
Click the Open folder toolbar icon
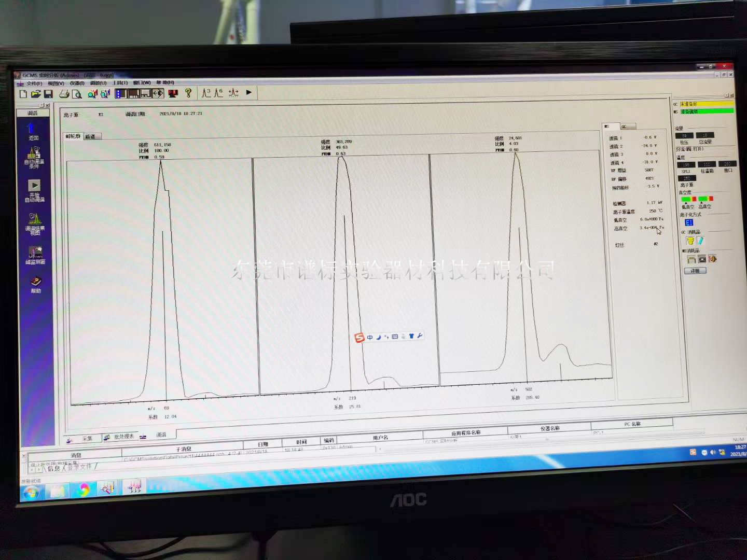tap(35, 94)
